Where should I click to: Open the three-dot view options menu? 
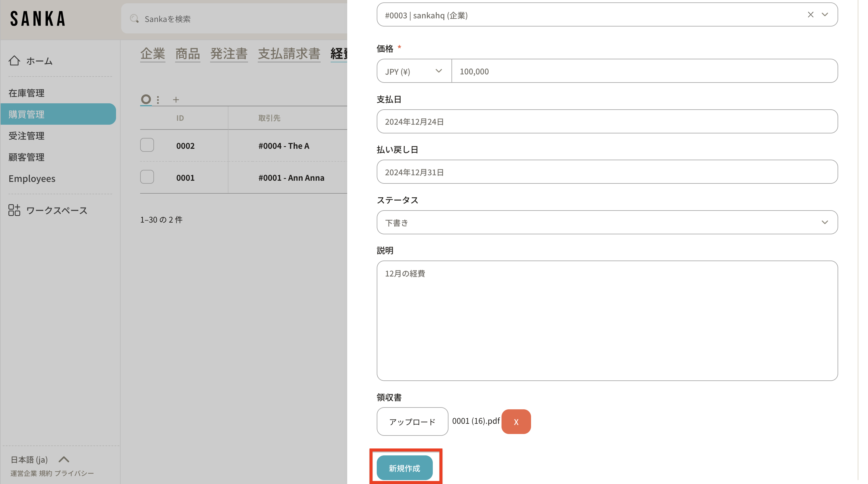pyautogui.click(x=158, y=100)
